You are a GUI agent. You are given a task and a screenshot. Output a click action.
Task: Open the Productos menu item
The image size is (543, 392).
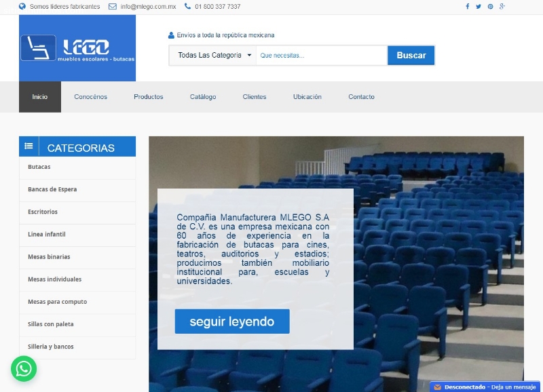coord(148,97)
